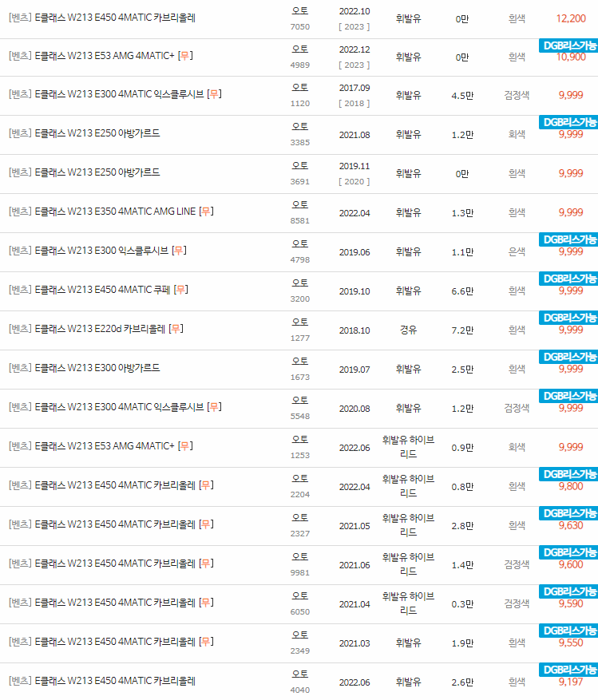Click the [무] marker in the 쿠페 row

[x=181, y=291]
